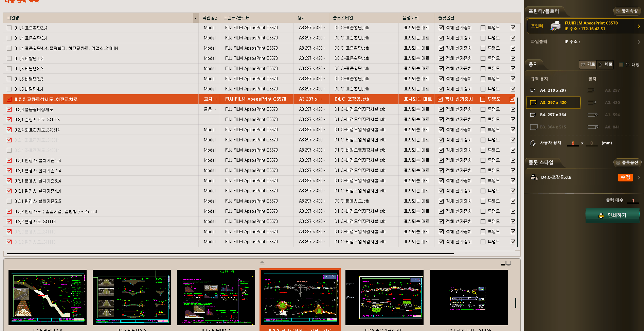Open 플롯옵션 plot options

tap(627, 162)
